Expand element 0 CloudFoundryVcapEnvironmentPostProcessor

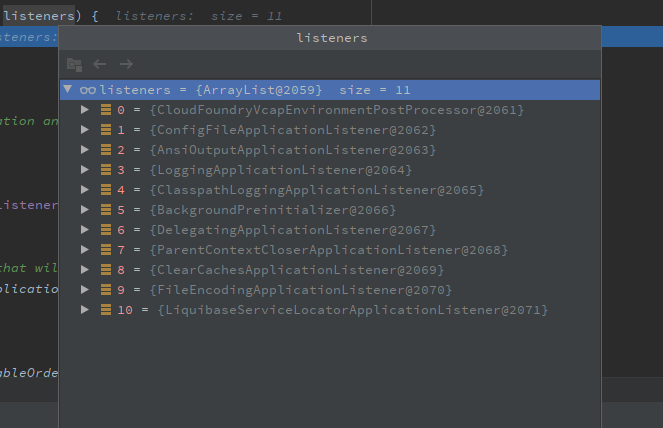[x=85, y=110]
